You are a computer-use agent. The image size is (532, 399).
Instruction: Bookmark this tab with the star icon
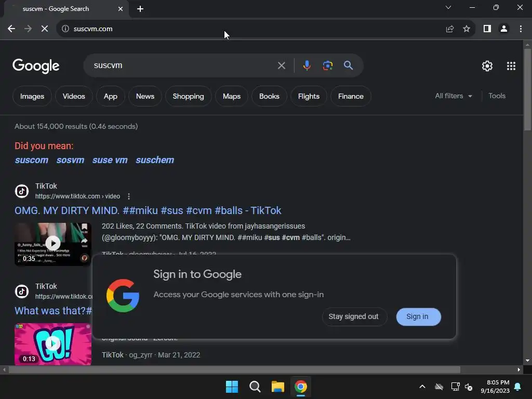[x=467, y=29]
